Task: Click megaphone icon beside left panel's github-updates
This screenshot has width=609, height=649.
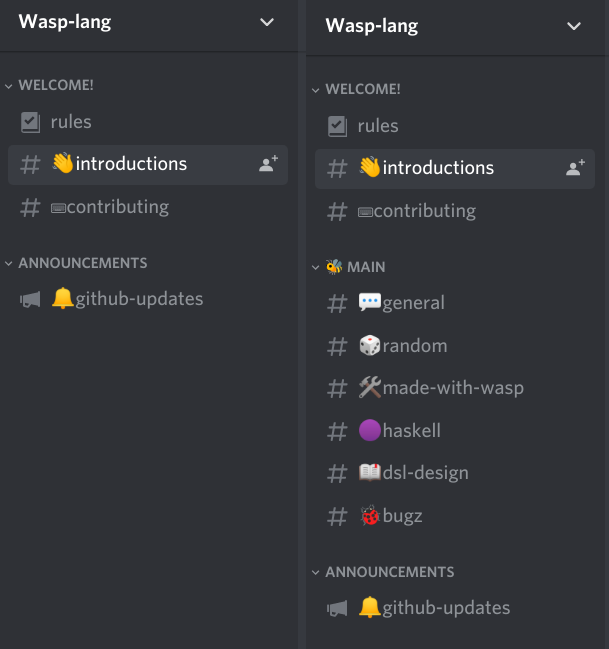Action: point(30,299)
